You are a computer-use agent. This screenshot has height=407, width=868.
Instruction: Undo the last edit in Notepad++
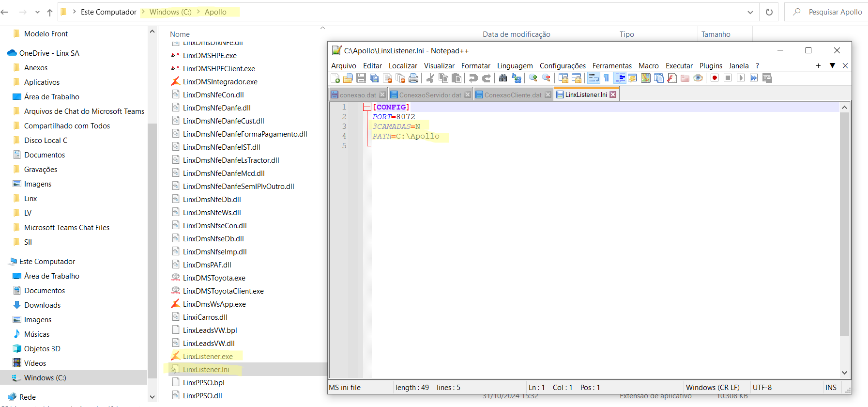click(x=473, y=78)
